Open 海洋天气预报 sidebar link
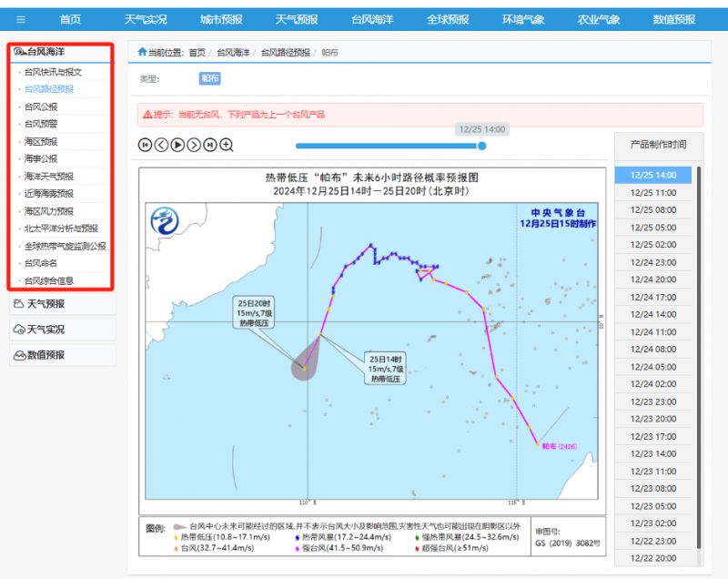This screenshot has width=728, height=579. click(49, 177)
